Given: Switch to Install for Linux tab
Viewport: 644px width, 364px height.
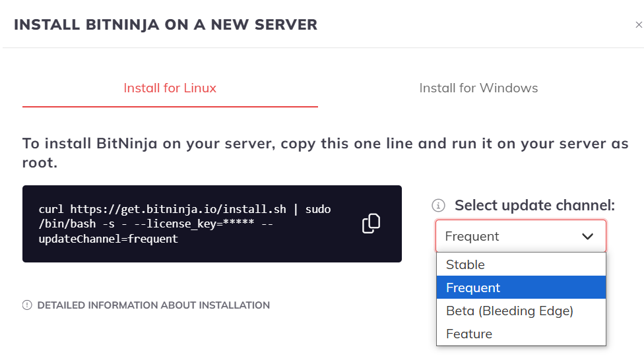Looking at the screenshot, I should click(170, 88).
